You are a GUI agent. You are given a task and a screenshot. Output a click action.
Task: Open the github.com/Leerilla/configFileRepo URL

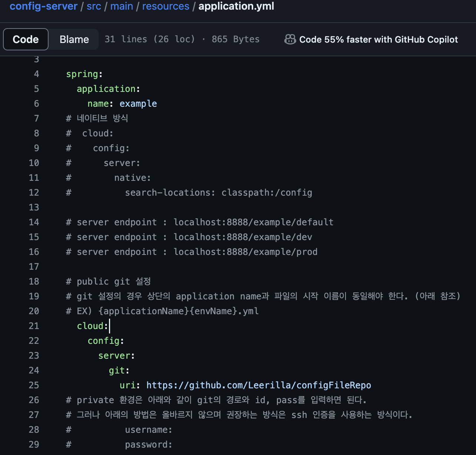pos(259,385)
